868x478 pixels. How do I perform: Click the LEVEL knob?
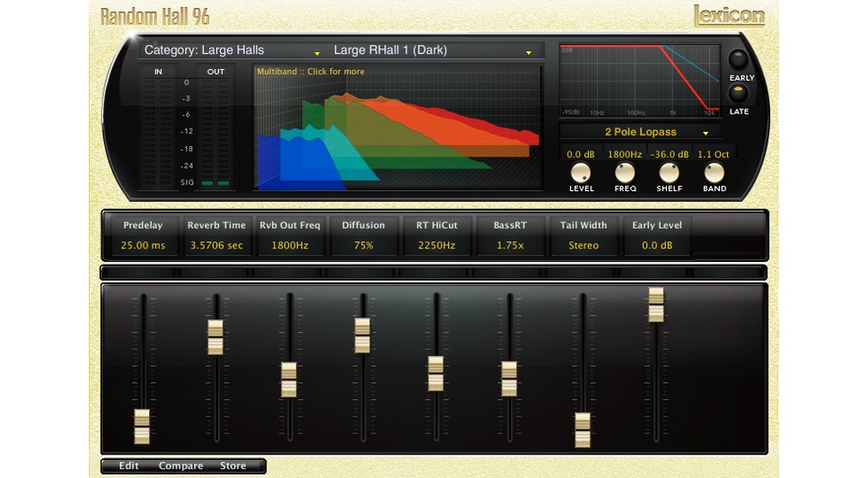pos(581,172)
